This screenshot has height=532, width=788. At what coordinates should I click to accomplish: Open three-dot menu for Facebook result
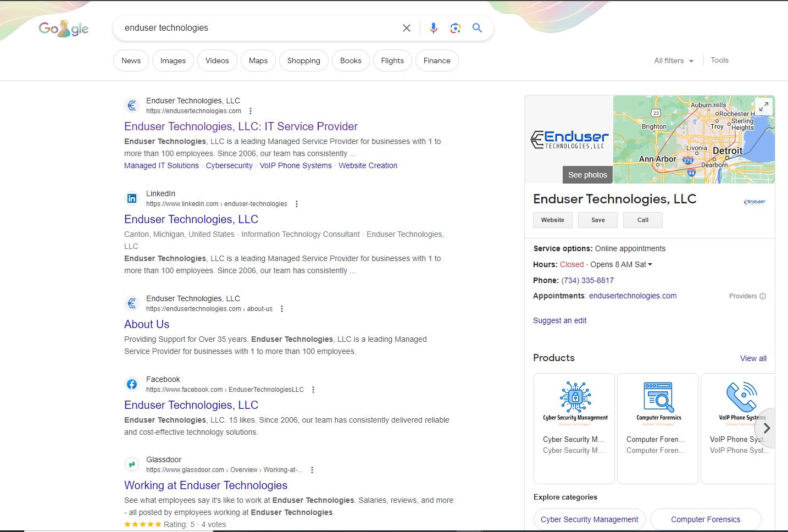tap(313, 390)
